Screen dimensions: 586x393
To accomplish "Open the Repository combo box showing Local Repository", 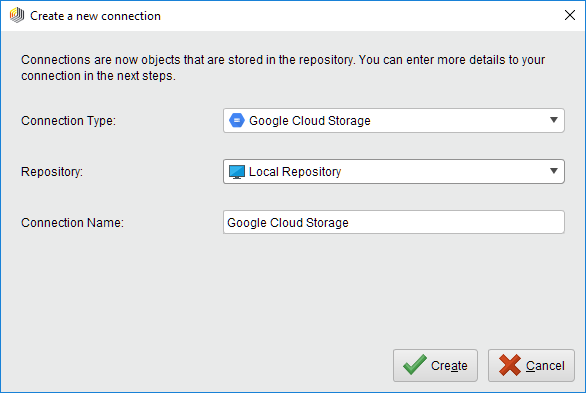I will (394, 171).
